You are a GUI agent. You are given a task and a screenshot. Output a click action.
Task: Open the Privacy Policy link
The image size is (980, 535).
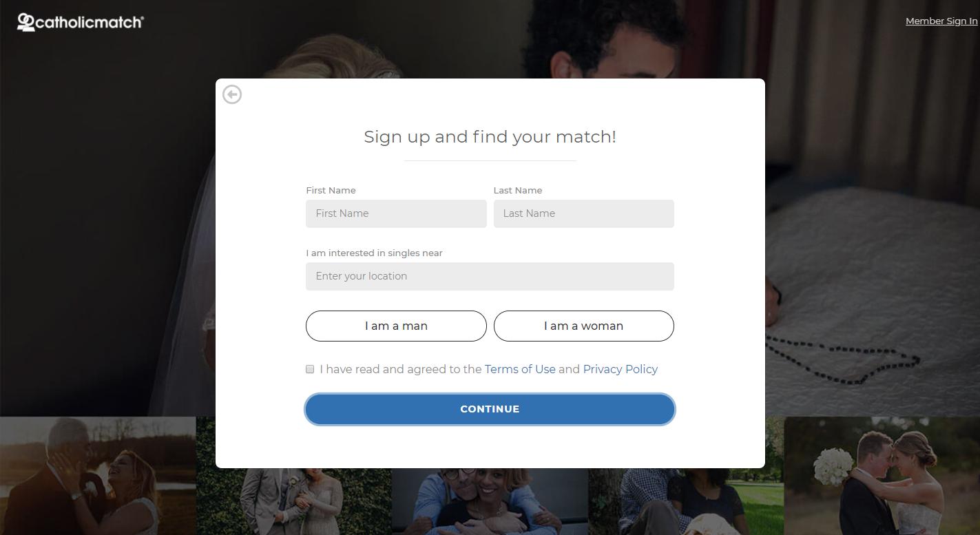[x=620, y=369]
